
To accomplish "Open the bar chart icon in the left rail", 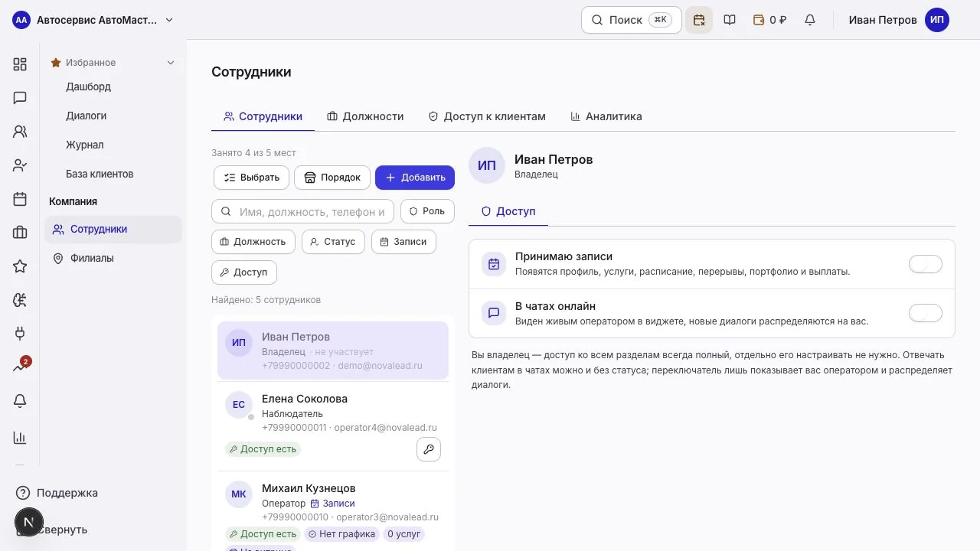I will 20,438.
